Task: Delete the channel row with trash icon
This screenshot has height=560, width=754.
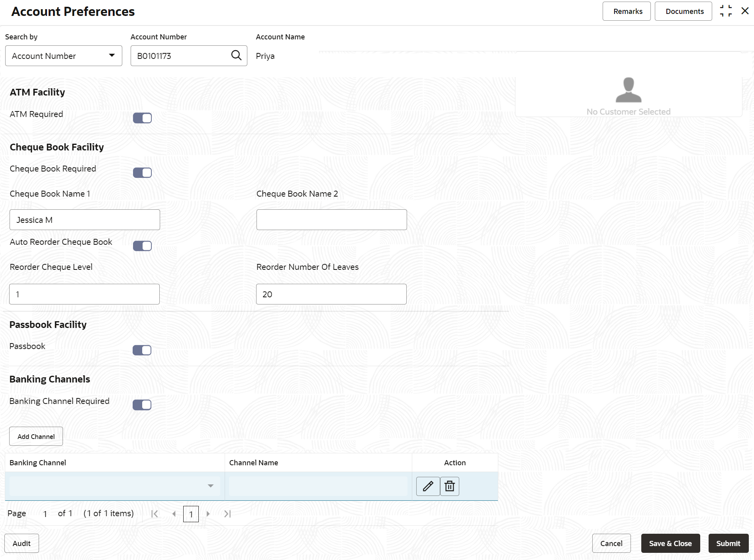Action: click(450, 486)
